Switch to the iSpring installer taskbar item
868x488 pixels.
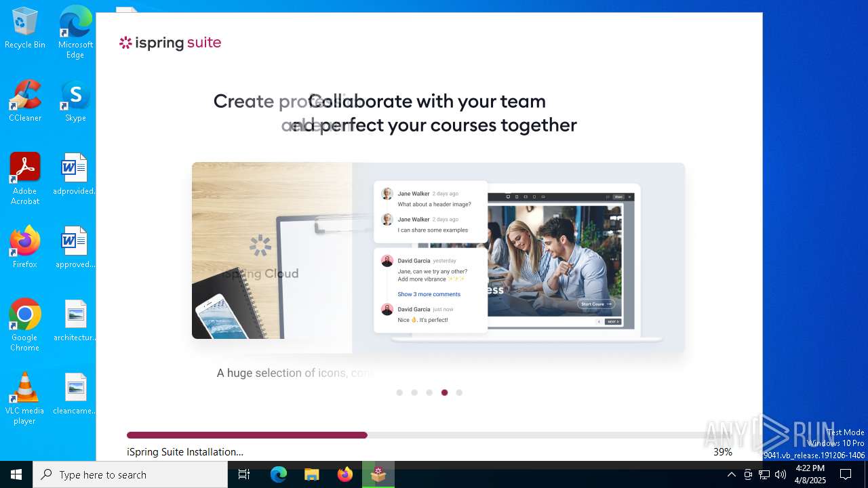tap(378, 474)
